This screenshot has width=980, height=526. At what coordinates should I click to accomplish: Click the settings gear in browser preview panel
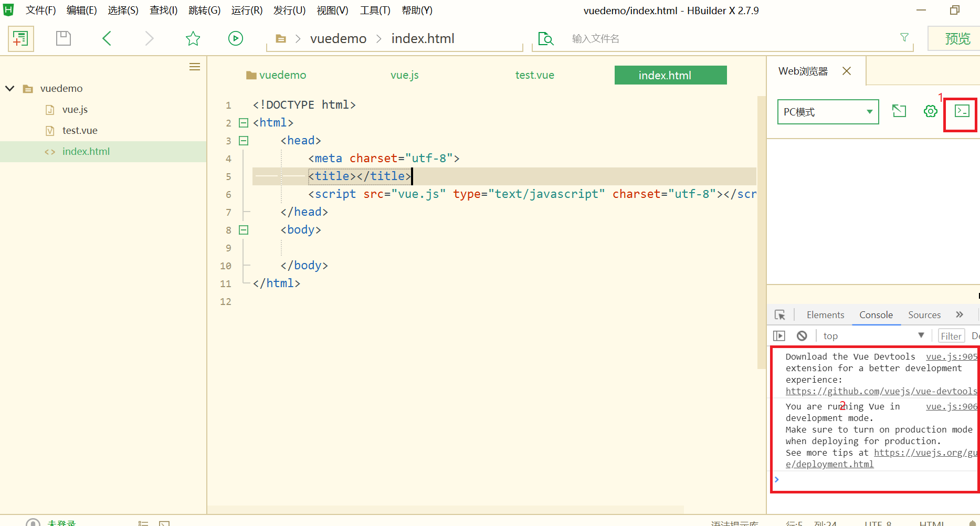click(x=930, y=111)
